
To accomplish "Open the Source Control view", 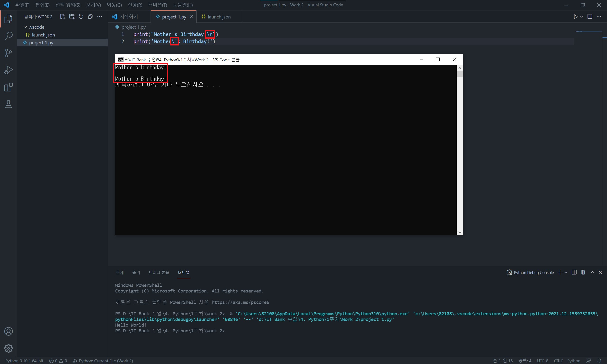I will point(8,53).
